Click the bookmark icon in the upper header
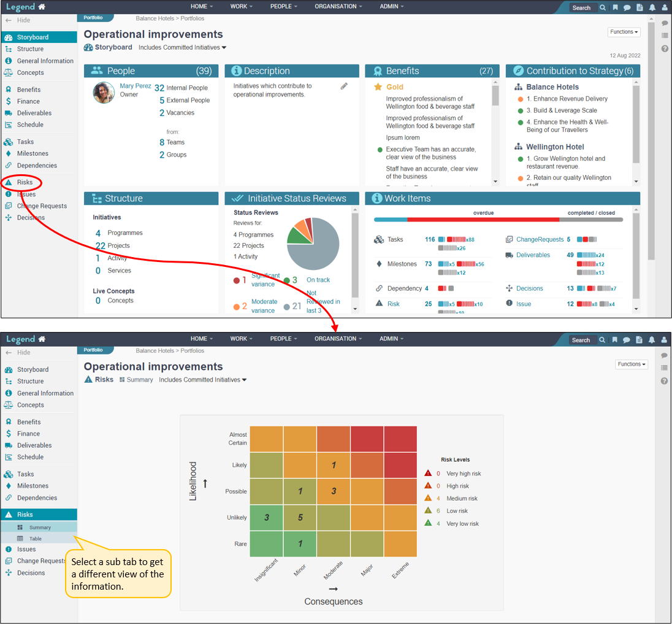The height and width of the screenshot is (624, 672). [x=615, y=7]
